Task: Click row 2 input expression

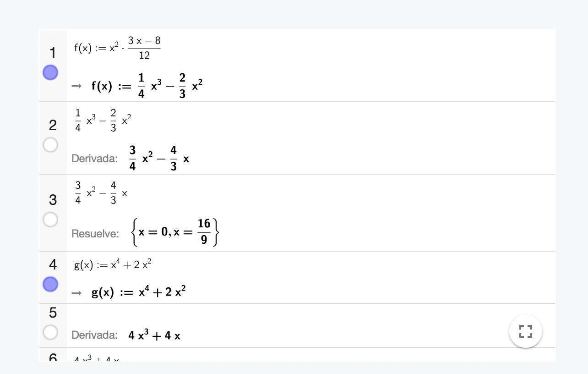Action: pos(103,121)
